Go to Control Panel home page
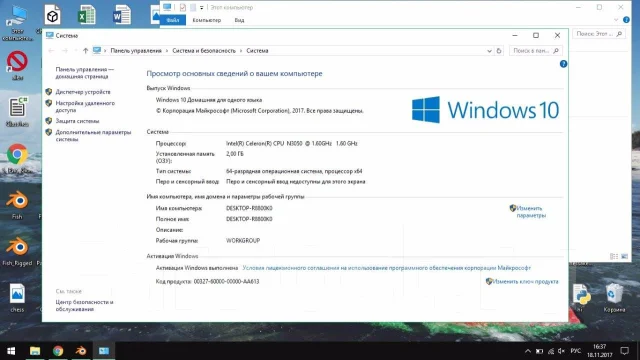Screen dimensions: 640x360 (84, 73)
